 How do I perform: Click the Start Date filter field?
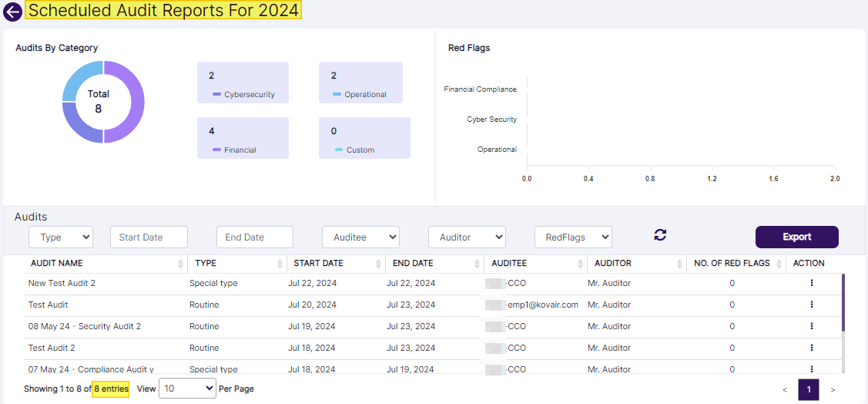[149, 237]
